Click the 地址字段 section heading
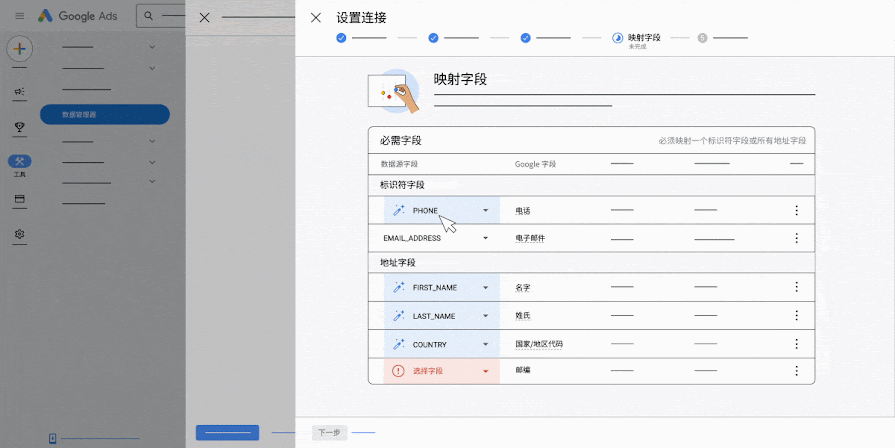895x448 pixels. coord(398,263)
